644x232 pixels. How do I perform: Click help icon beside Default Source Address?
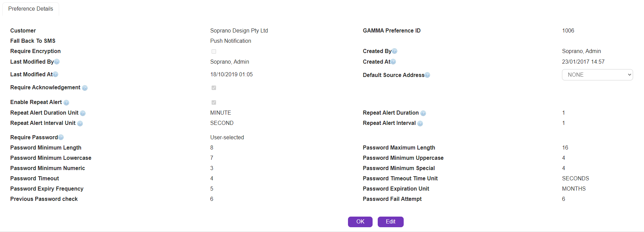pos(427,75)
